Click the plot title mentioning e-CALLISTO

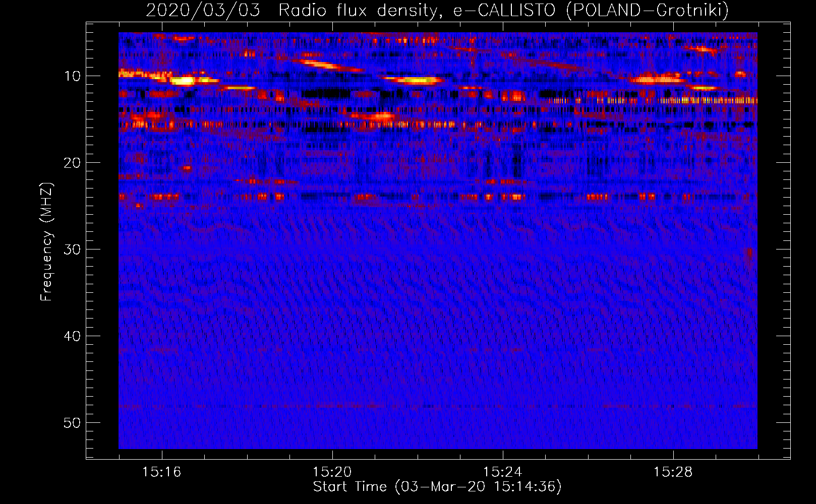[437, 10]
